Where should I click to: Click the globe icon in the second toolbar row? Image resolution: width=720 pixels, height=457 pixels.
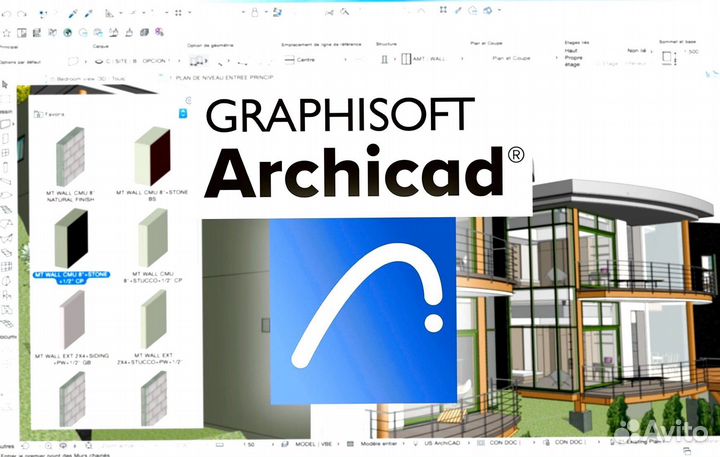(68, 33)
